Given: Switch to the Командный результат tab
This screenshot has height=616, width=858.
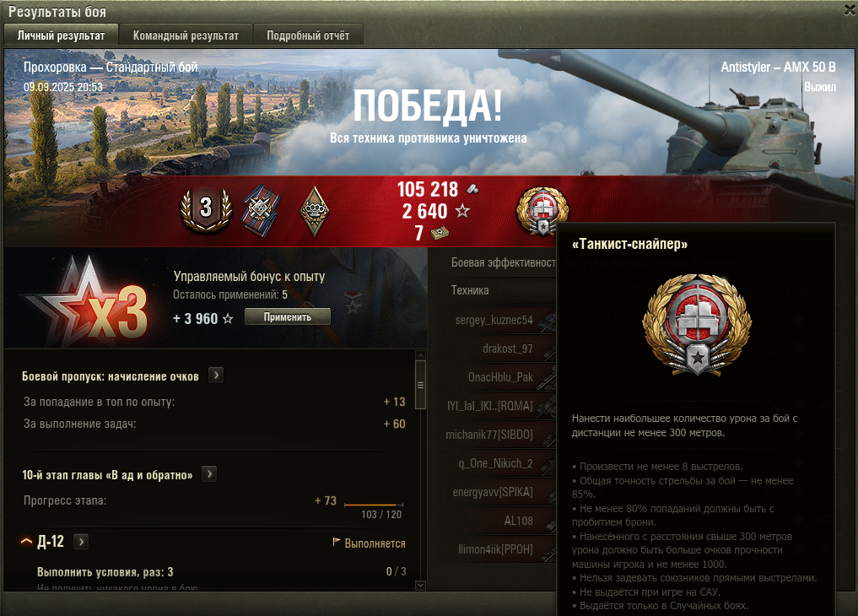Looking at the screenshot, I should (x=186, y=35).
